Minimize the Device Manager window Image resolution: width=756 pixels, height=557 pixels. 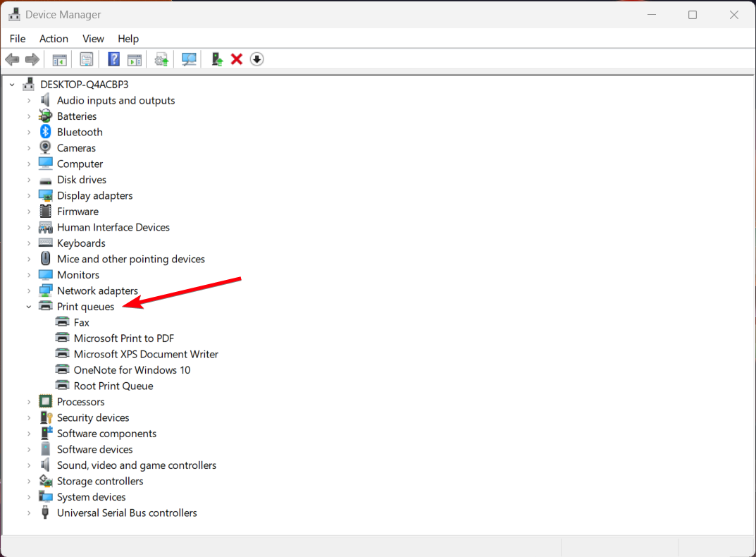click(652, 15)
